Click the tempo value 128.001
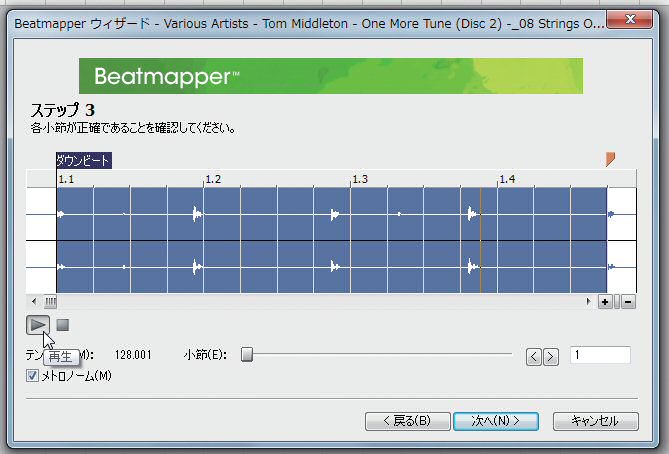This screenshot has width=669, height=454. tap(133, 355)
